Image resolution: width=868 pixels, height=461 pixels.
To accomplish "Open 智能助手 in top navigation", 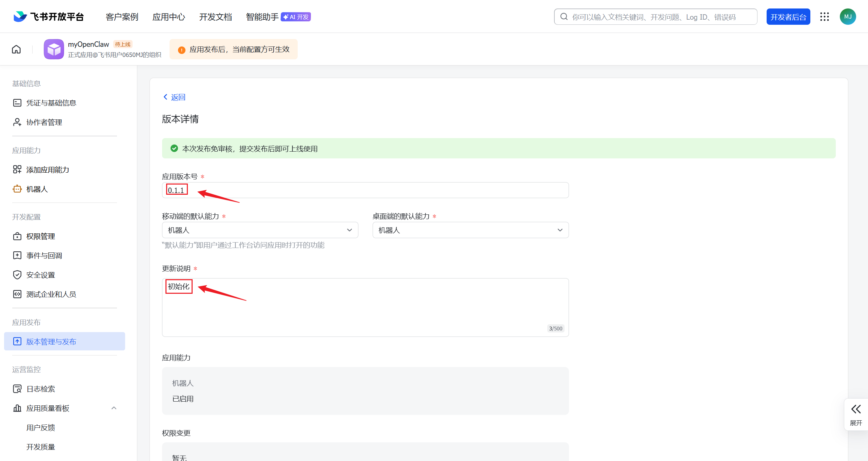I will (262, 17).
